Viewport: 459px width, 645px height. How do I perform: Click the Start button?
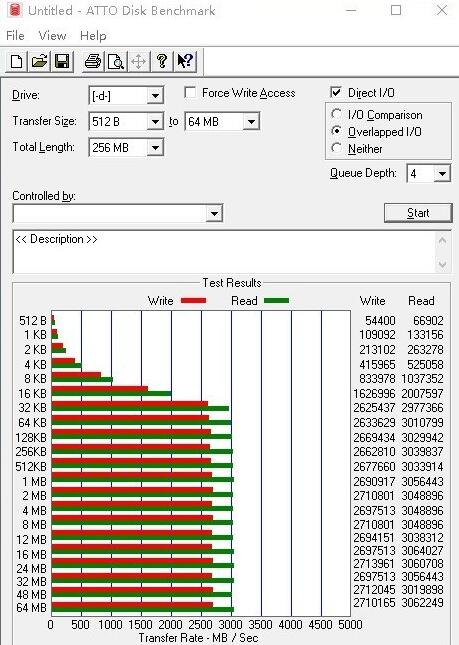(x=418, y=213)
